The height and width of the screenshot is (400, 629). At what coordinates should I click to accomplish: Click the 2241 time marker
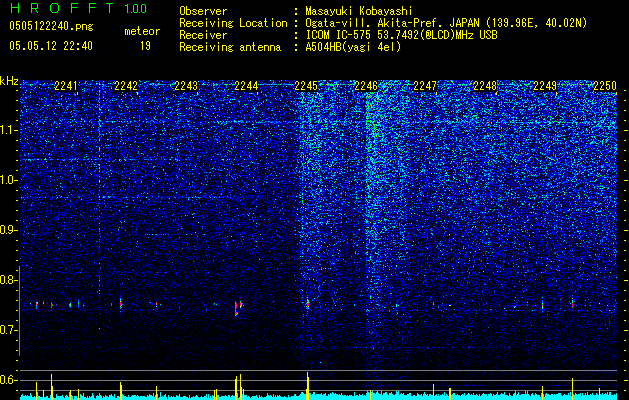click(66, 86)
